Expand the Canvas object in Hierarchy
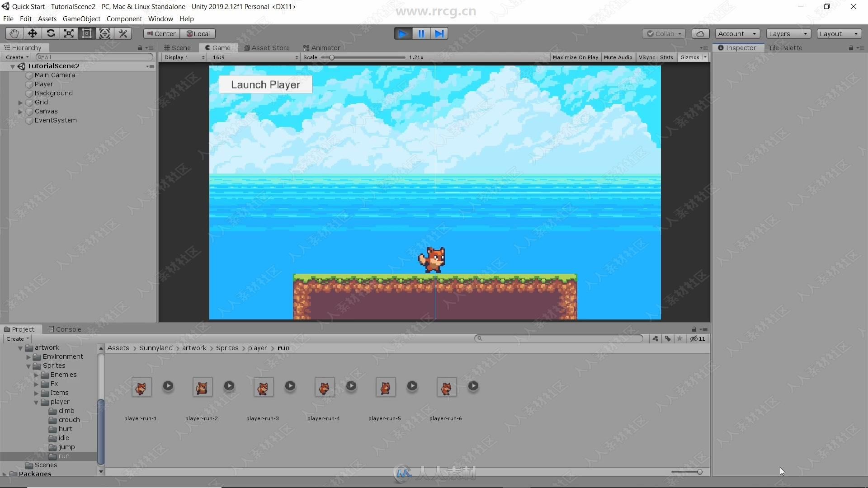This screenshot has width=868, height=488. pyautogui.click(x=20, y=112)
